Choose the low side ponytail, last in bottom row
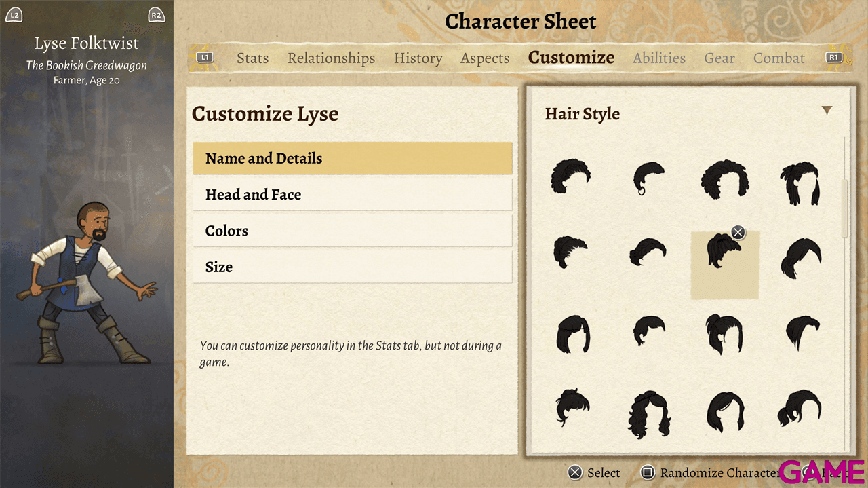868x488 pixels. [x=800, y=409]
